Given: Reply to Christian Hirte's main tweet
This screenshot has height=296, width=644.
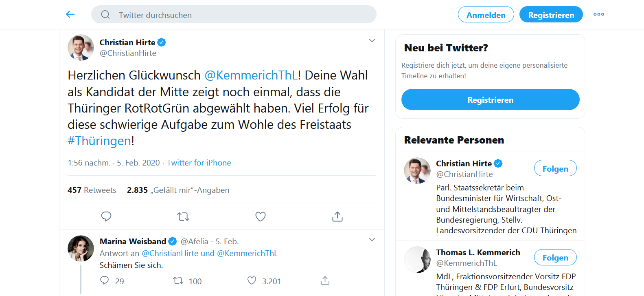Looking at the screenshot, I should [106, 216].
